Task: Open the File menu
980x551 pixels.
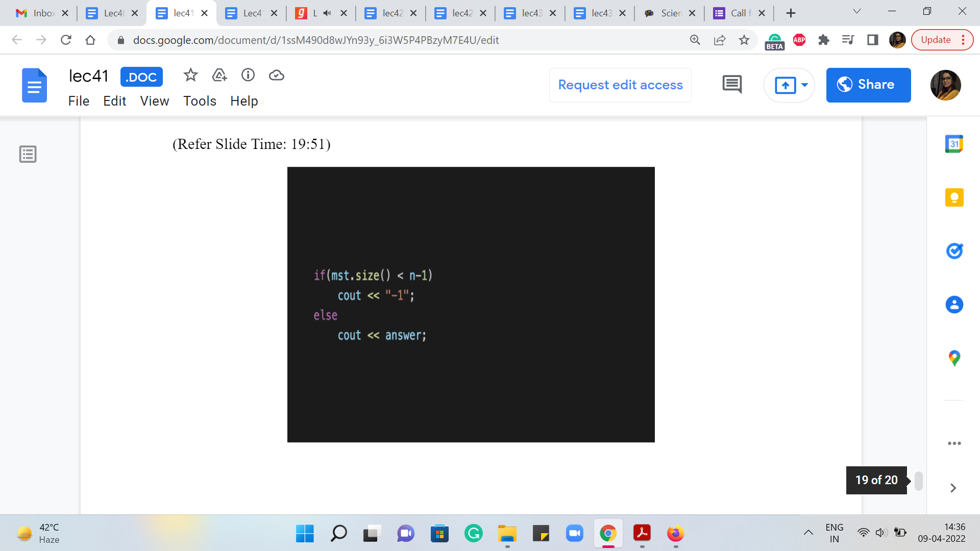Action: coord(79,101)
